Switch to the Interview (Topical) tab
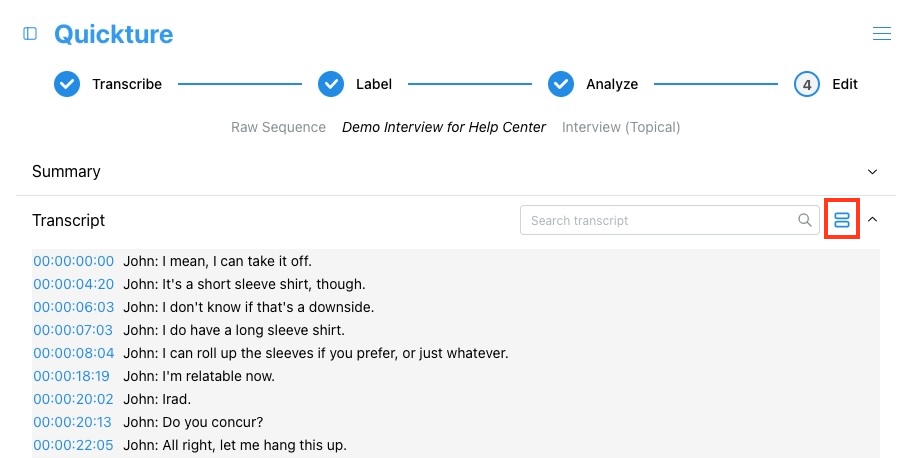 point(621,127)
